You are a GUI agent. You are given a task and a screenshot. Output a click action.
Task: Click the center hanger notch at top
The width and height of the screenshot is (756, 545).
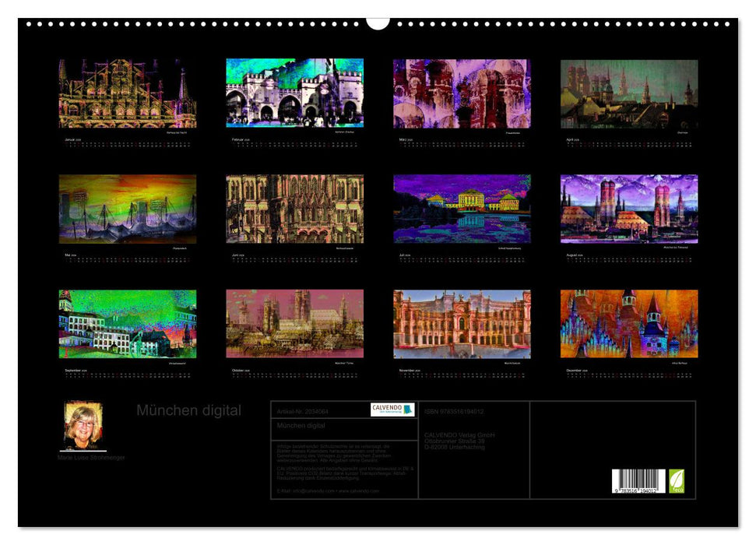pyautogui.click(x=378, y=25)
